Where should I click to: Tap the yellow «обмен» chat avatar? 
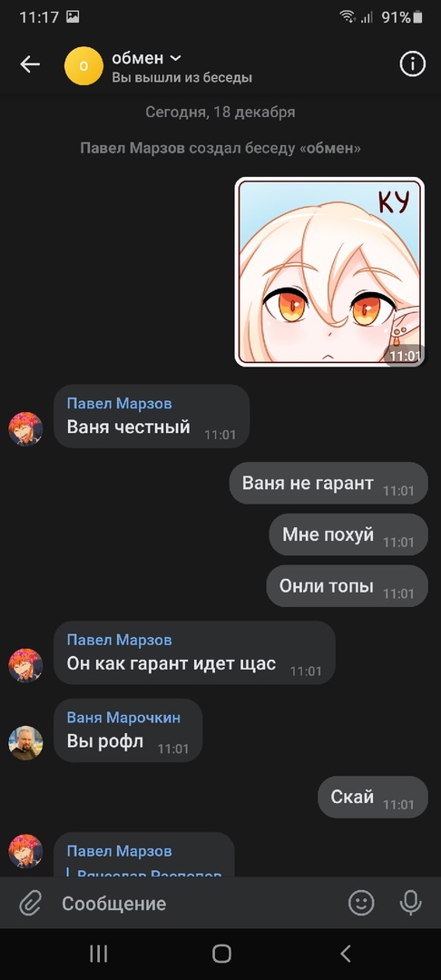pos(83,65)
